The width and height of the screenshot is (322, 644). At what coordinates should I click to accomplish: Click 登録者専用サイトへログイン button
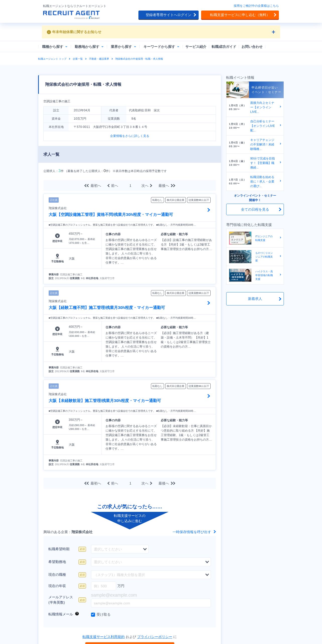point(169,15)
